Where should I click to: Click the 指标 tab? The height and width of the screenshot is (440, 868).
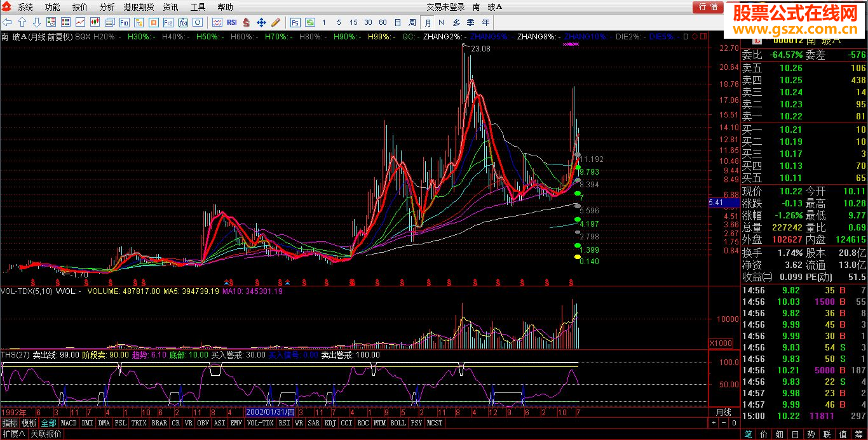click(x=10, y=423)
